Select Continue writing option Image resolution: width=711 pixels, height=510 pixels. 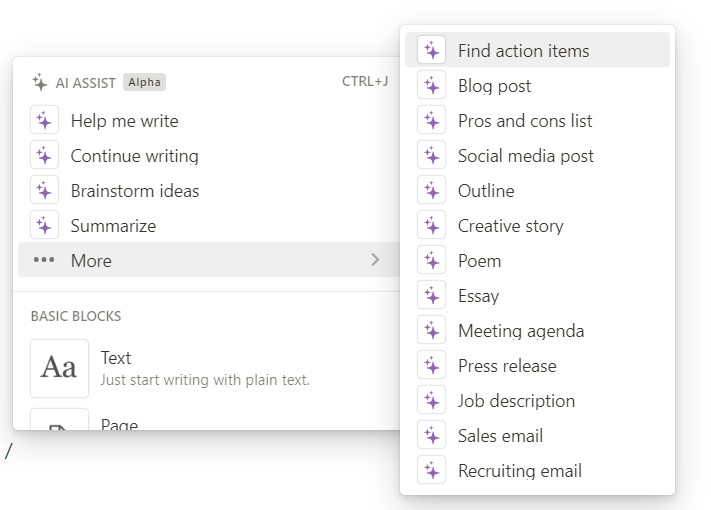coord(209,155)
